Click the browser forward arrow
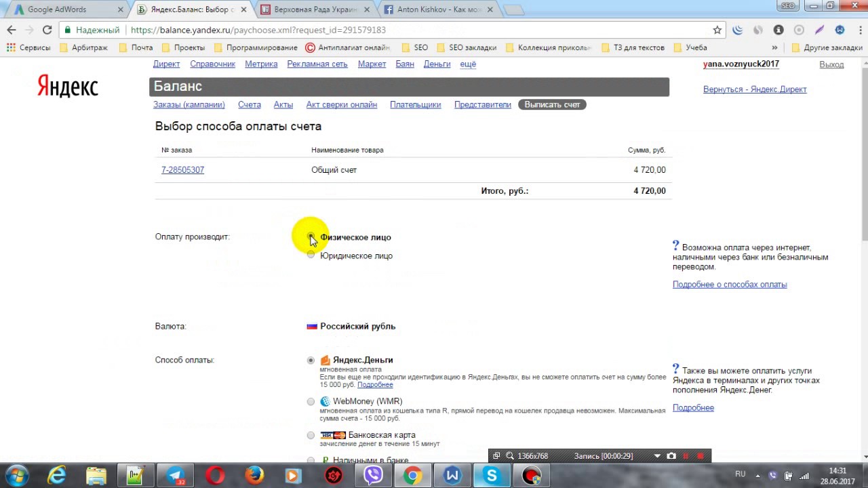This screenshot has width=868, height=488. coord(29,30)
